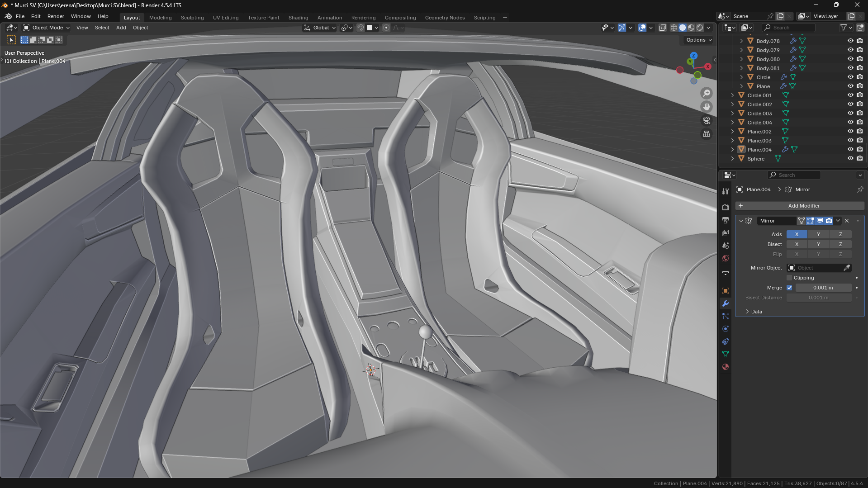
Task: Expand the Data section of Mirror modifier
Action: [x=747, y=312]
